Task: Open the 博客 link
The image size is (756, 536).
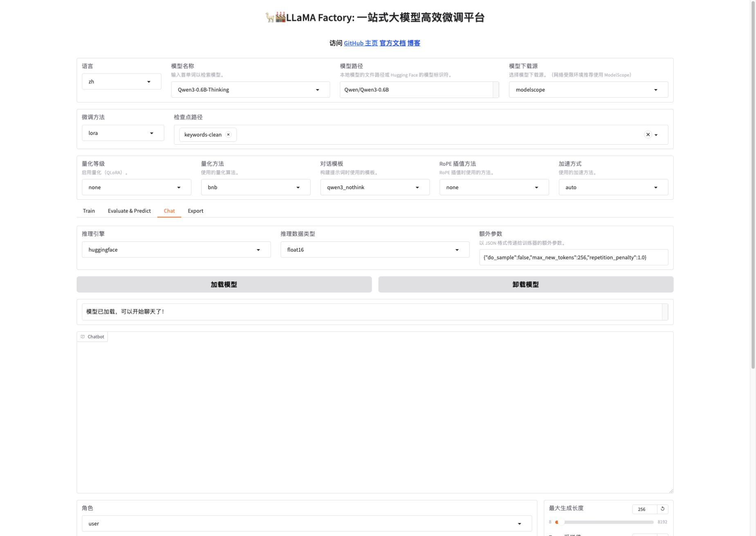Action: point(414,43)
